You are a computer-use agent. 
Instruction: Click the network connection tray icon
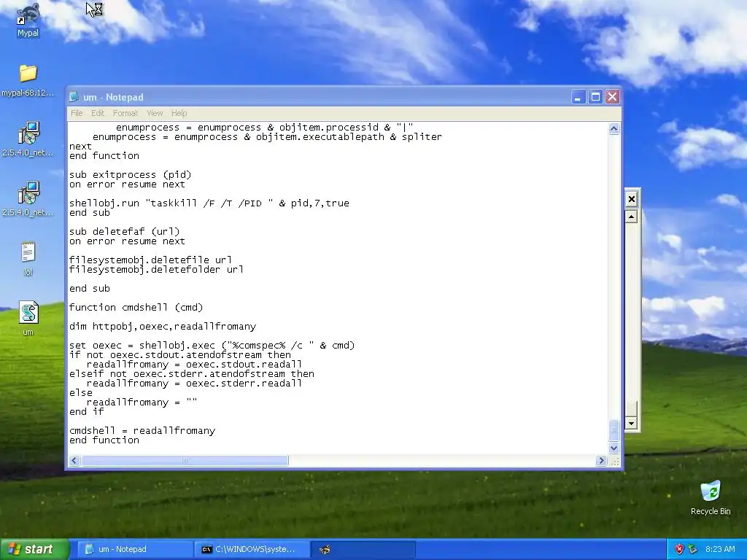[693, 549]
